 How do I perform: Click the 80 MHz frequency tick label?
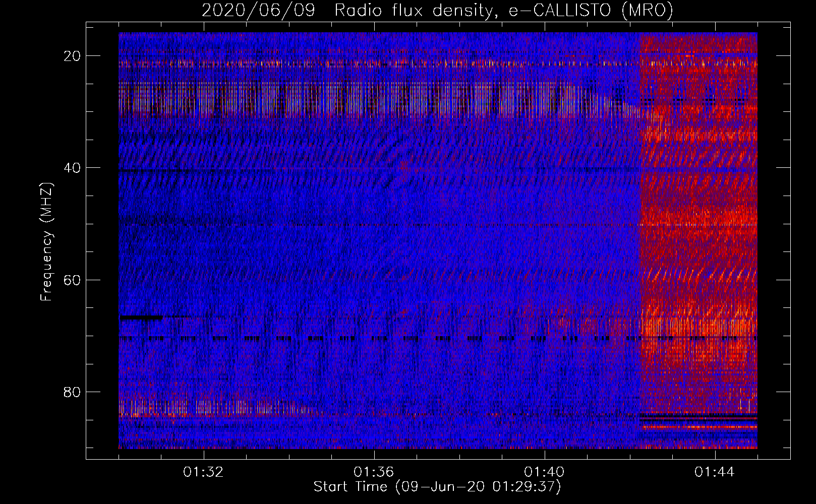pyautogui.click(x=72, y=392)
